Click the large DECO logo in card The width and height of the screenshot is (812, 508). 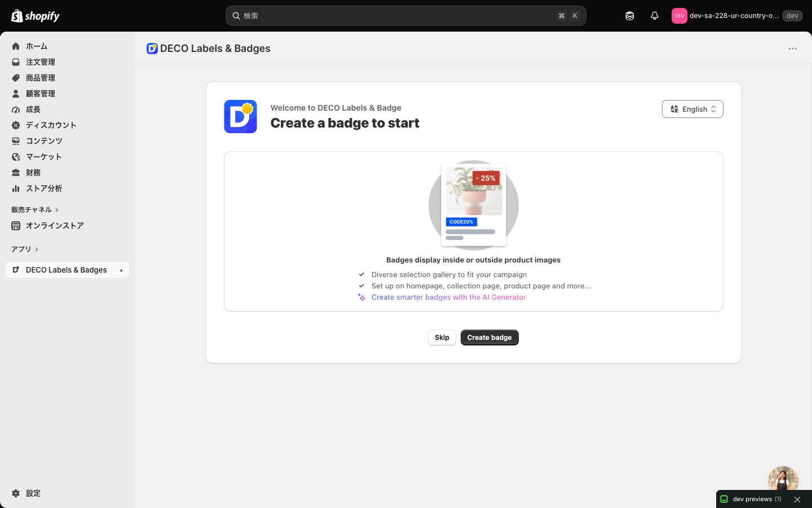click(x=241, y=116)
